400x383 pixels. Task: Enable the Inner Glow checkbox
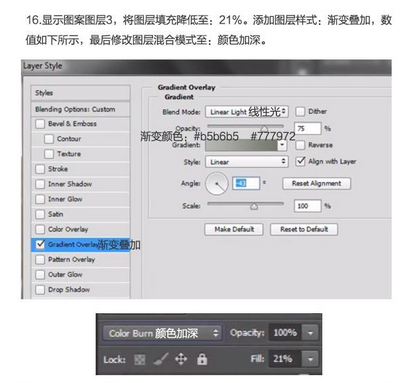click(x=40, y=199)
